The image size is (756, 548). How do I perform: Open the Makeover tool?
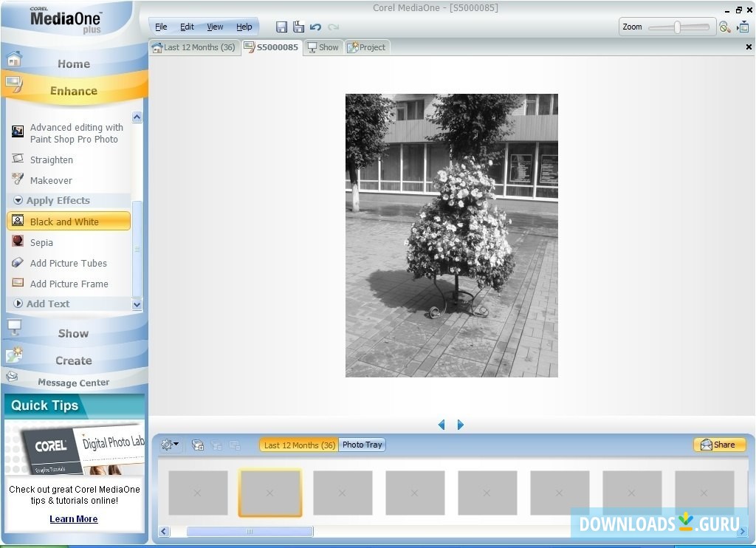[51, 180]
